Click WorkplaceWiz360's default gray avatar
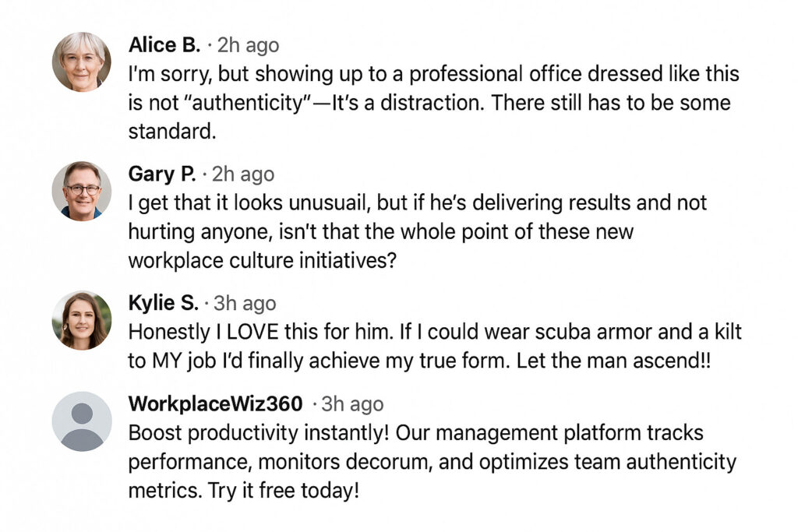This screenshot has height=532, width=798. pos(81,421)
